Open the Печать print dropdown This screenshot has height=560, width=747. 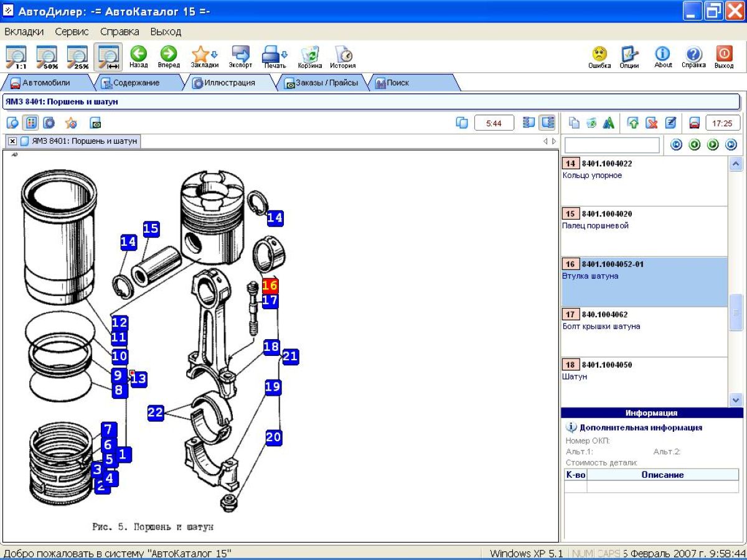275,57
